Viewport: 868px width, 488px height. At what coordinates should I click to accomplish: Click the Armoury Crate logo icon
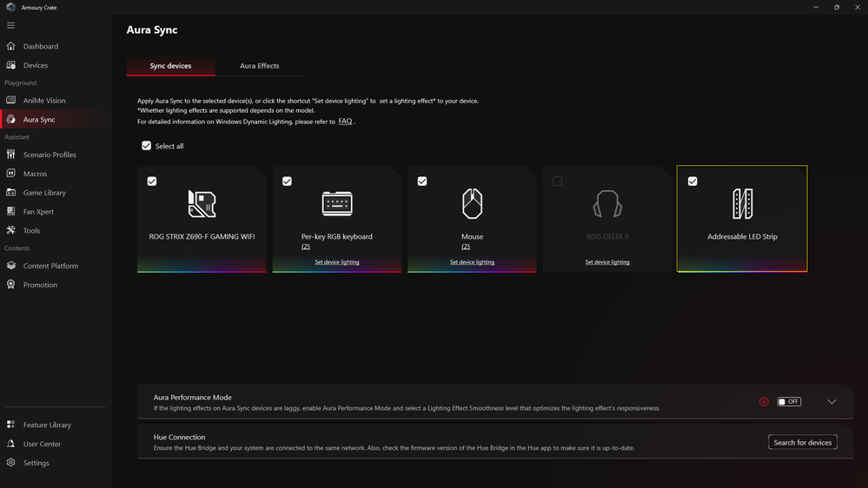point(10,7)
